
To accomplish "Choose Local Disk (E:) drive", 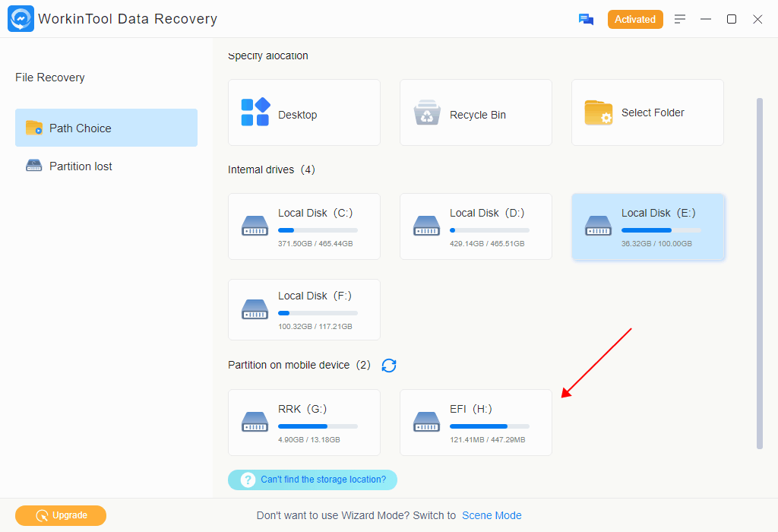I will point(647,226).
